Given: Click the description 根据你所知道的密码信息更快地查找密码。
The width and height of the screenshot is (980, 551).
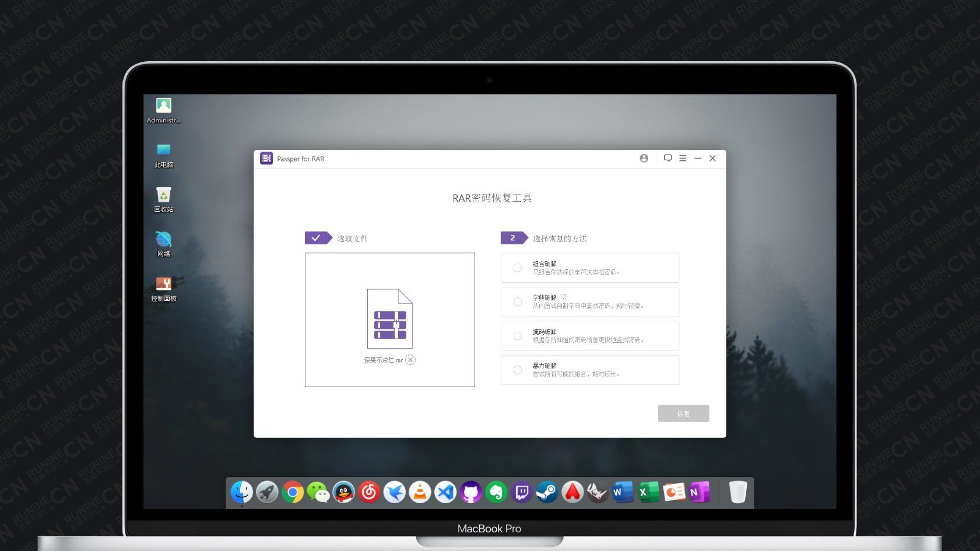Looking at the screenshot, I should click(588, 340).
